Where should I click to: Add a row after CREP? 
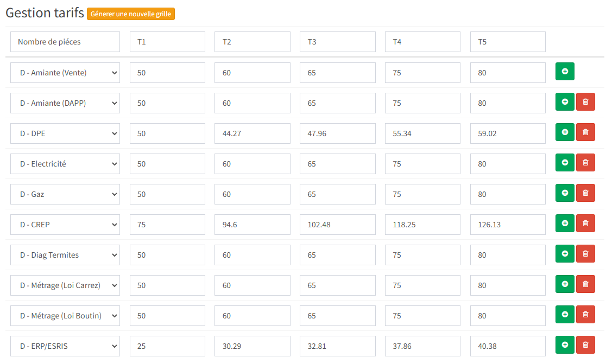[565, 223]
